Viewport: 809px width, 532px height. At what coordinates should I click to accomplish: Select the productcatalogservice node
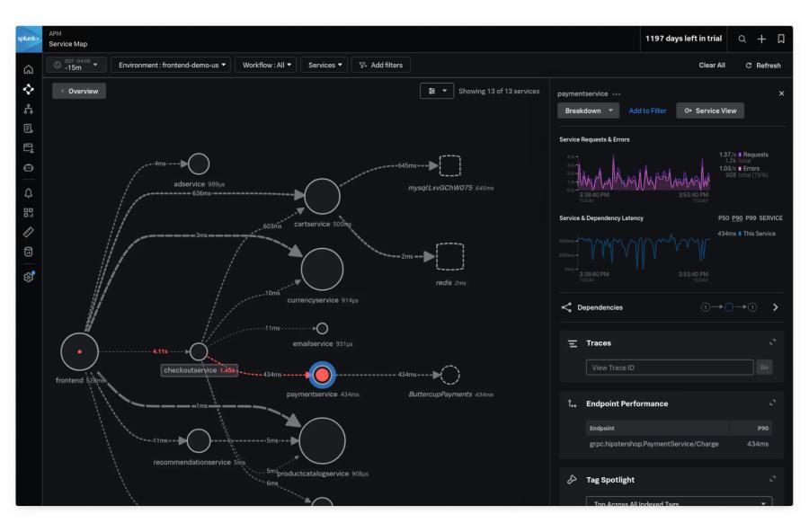tap(323, 440)
